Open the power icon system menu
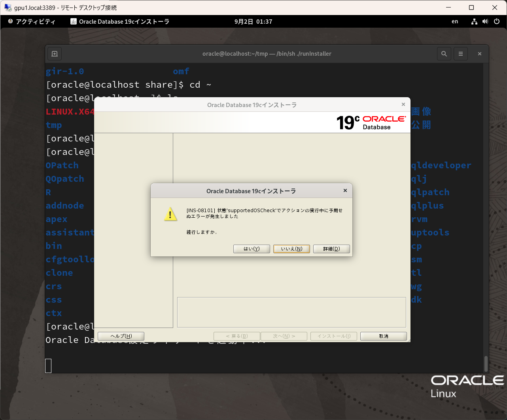The height and width of the screenshot is (420, 507). pos(497,21)
